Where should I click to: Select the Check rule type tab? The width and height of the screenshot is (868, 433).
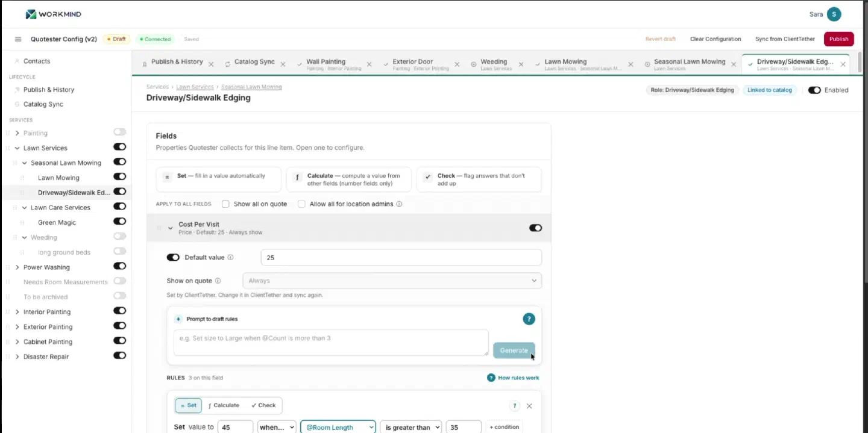click(263, 406)
